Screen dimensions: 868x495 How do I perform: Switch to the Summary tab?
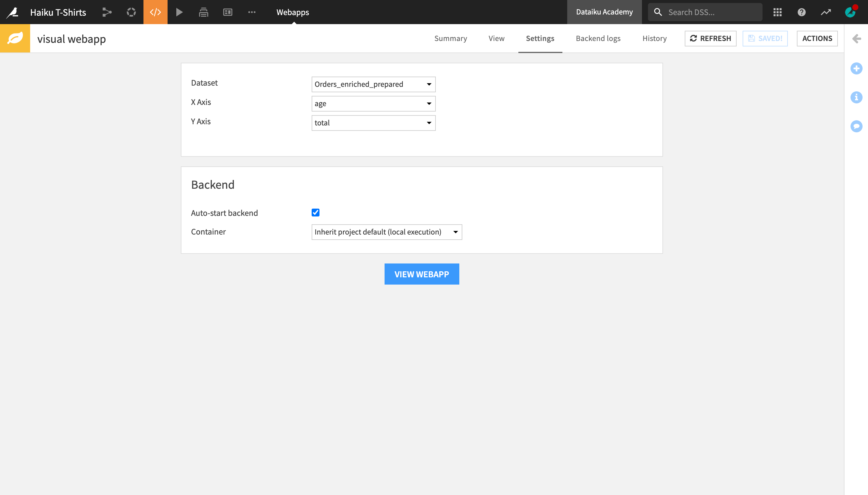pos(451,38)
